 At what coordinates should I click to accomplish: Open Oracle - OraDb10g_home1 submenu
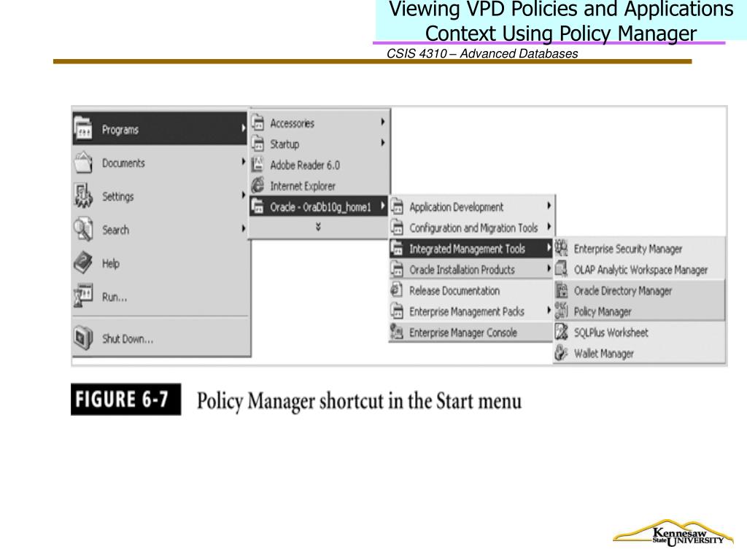point(320,206)
